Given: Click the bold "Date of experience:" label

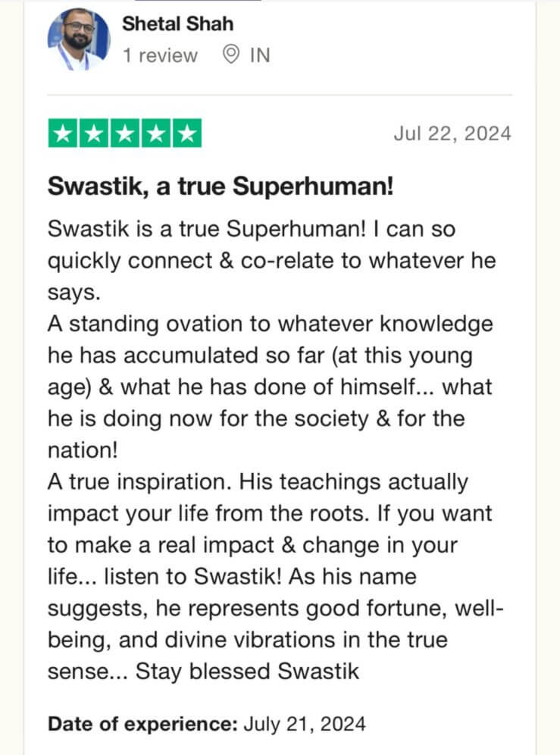Looking at the screenshot, I should 143,724.
